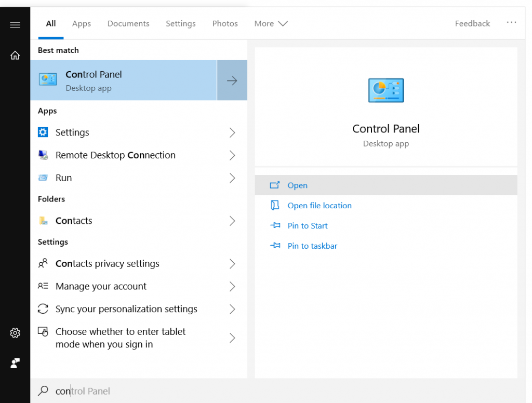Viewport: 532px width, 403px height.
Task: Switch to the Photos tab
Action: [225, 23]
